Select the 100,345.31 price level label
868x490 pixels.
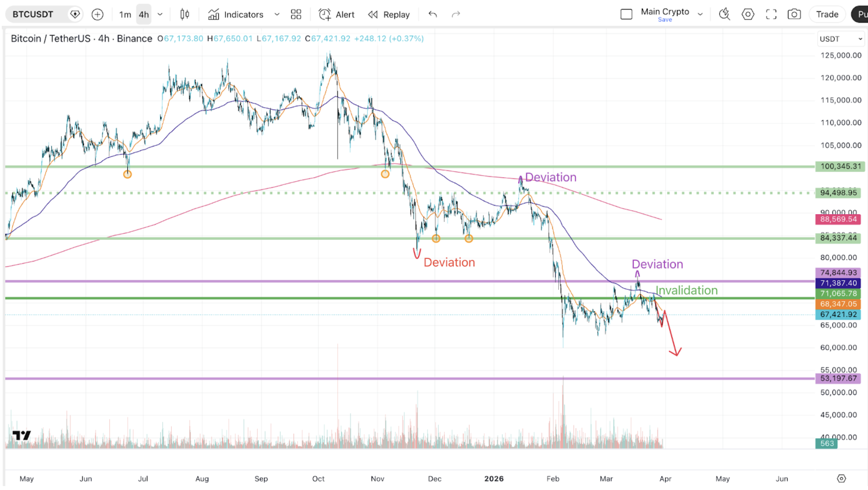[840, 166]
